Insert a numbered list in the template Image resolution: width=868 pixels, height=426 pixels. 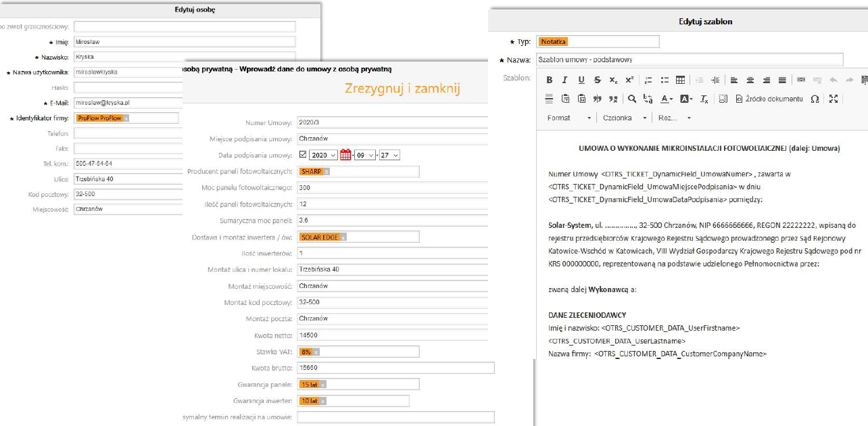click(x=648, y=80)
